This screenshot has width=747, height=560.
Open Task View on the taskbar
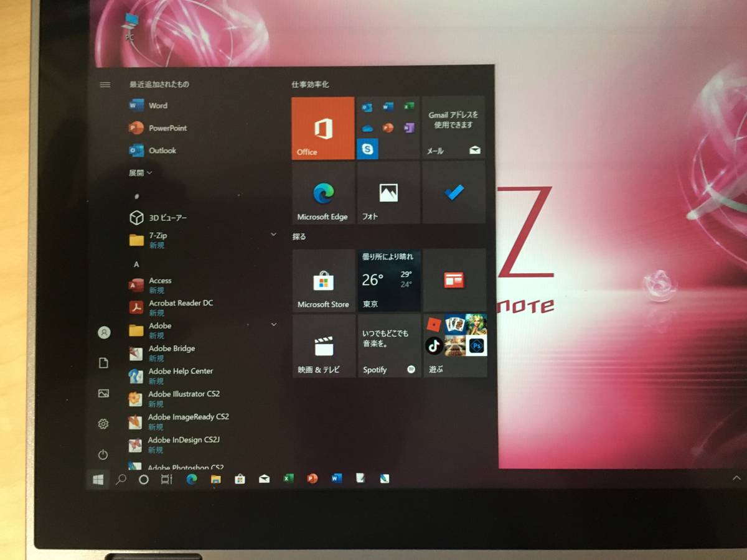[166, 479]
